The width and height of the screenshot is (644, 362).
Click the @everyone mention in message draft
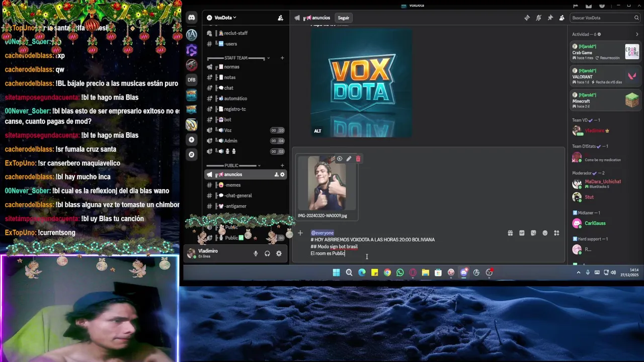pos(323,233)
